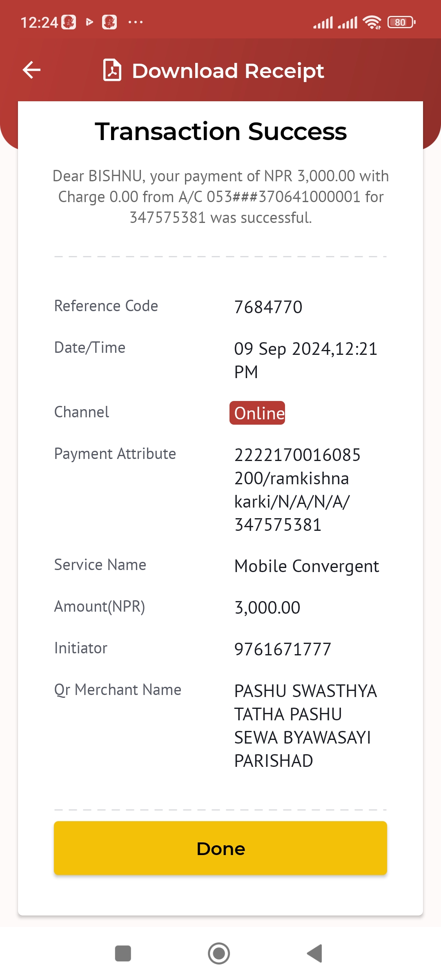Tap the amount value 3,000.00
The height and width of the screenshot is (980, 441).
coord(267,608)
